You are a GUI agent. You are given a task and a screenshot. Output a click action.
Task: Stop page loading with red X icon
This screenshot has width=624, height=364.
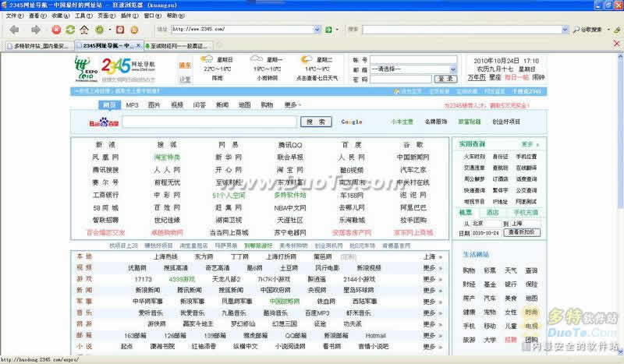tap(56, 30)
